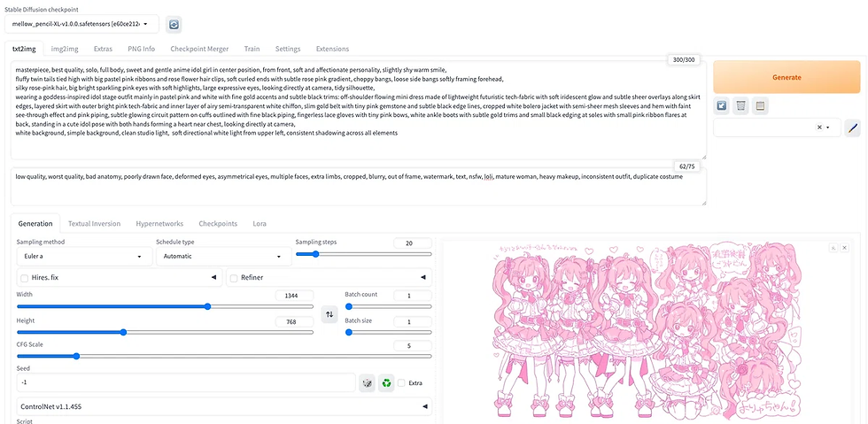
Task: Open the Train tab
Action: (252, 49)
